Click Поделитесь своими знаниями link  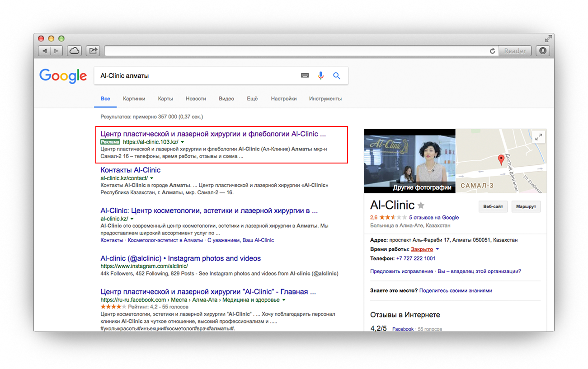click(456, 290)
